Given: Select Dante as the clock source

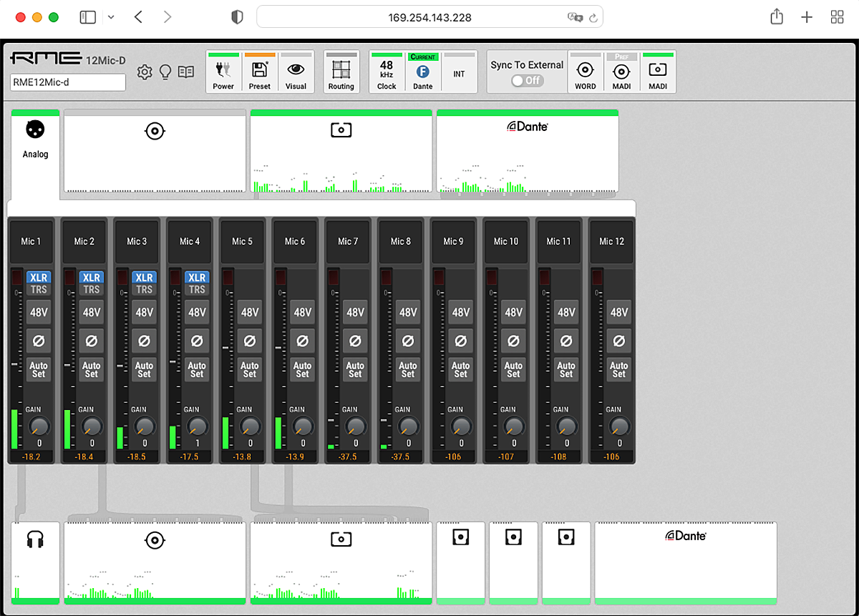Looking at the screenshot, I should click(x=422, y=72).
